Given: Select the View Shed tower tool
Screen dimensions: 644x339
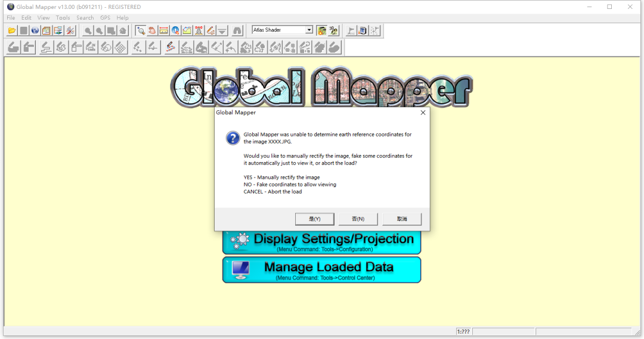Looking at the screenshot, I should coord(199,30).
